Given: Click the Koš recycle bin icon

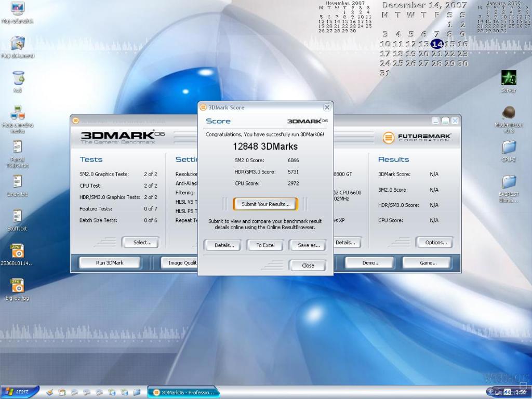Looking at the screenshot, I should [18, 82].
